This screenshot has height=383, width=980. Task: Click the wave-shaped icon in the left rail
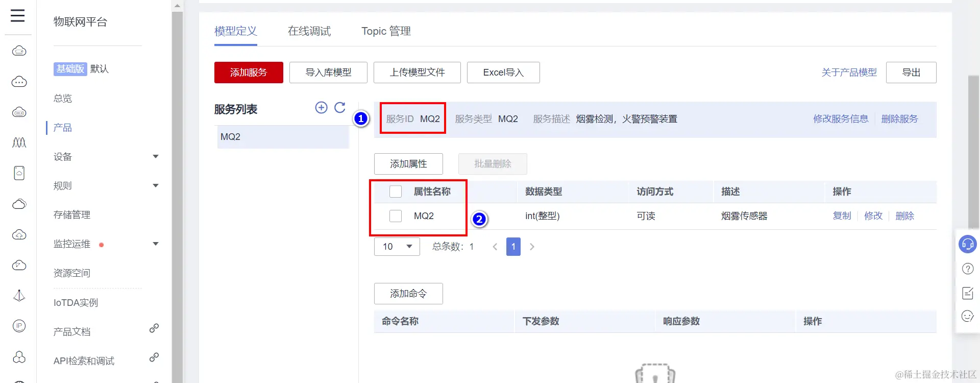tap(19, 142)
